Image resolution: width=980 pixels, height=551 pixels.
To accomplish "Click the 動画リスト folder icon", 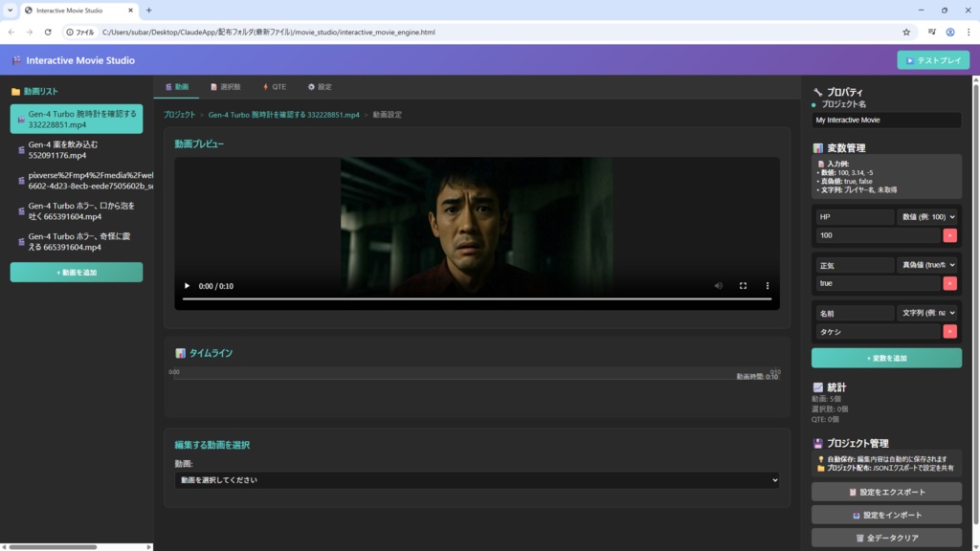I will [15, 92].
